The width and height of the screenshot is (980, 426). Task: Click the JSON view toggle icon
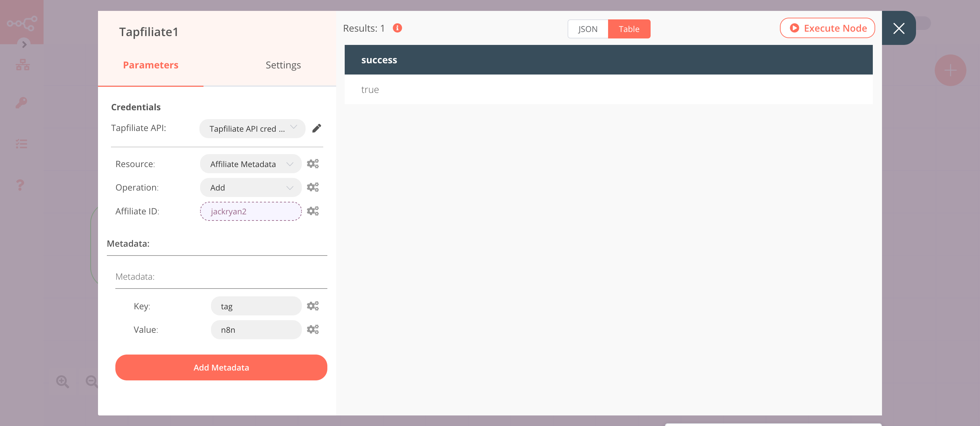(586, 28)
